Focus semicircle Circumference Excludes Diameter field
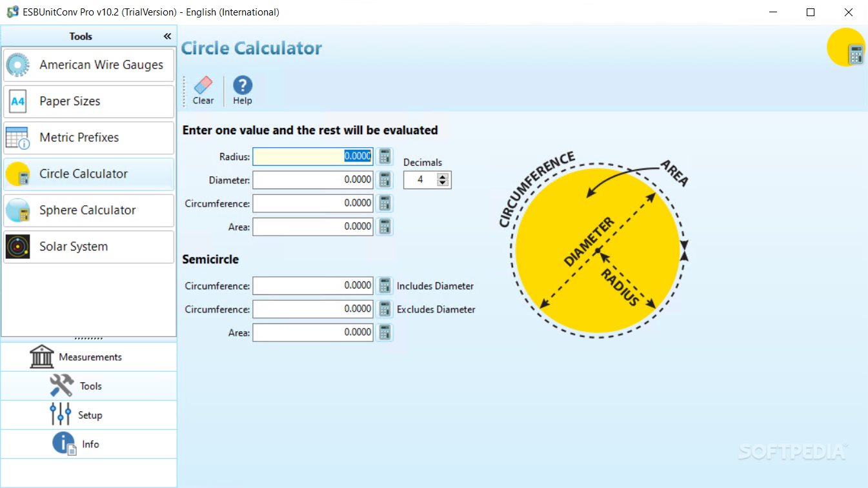The image size is (868, 488). coord(313,309)
